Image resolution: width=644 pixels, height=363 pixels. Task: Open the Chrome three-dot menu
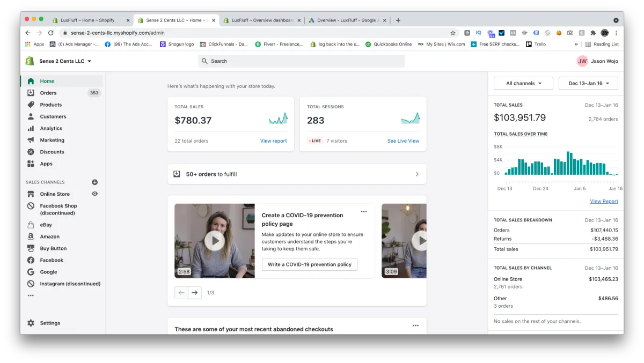tap(616, 33)
